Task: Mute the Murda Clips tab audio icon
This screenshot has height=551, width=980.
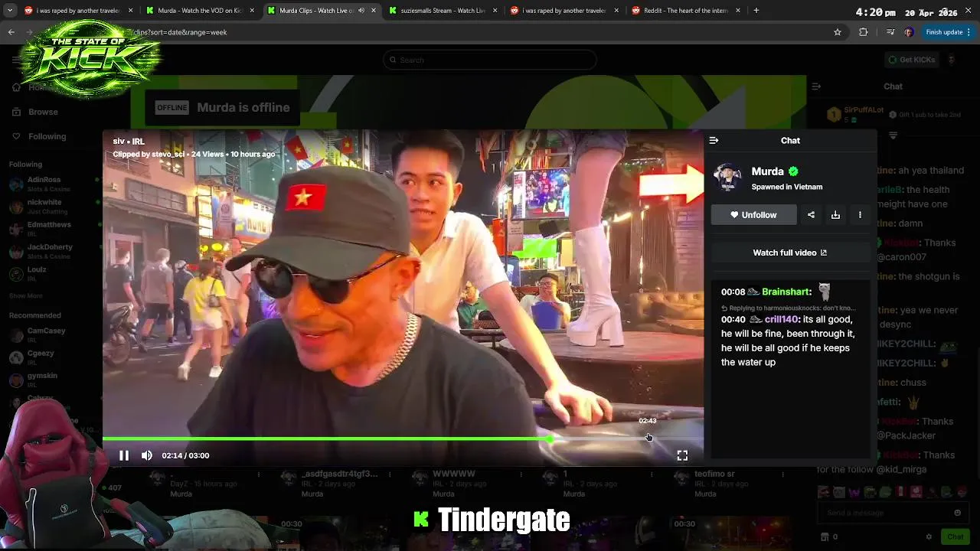Action: point(361,11)
